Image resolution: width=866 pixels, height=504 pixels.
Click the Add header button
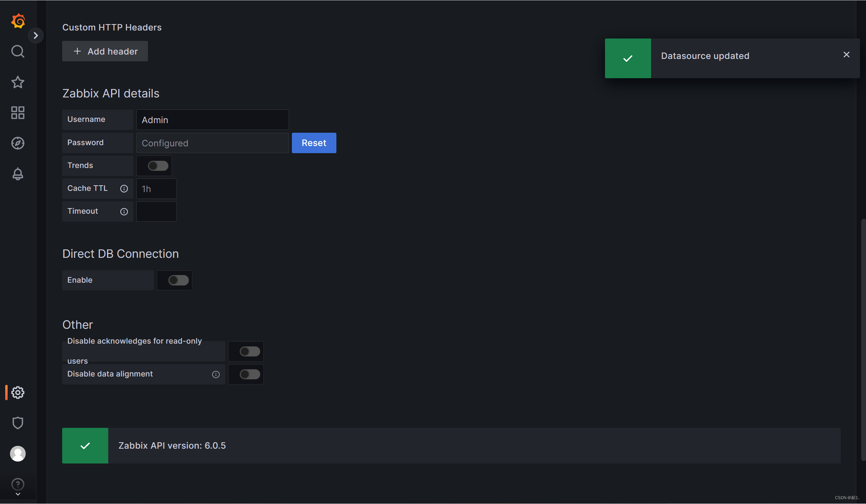[105, 51]
